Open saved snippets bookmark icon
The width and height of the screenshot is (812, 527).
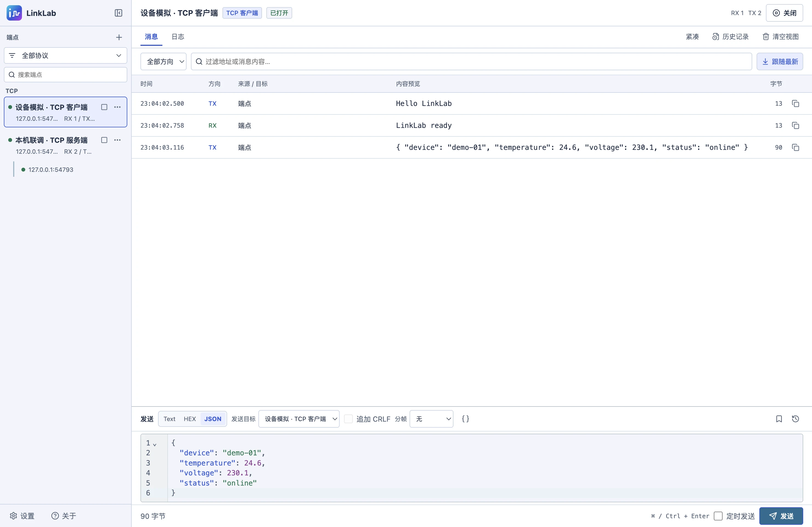click(779, 419)
